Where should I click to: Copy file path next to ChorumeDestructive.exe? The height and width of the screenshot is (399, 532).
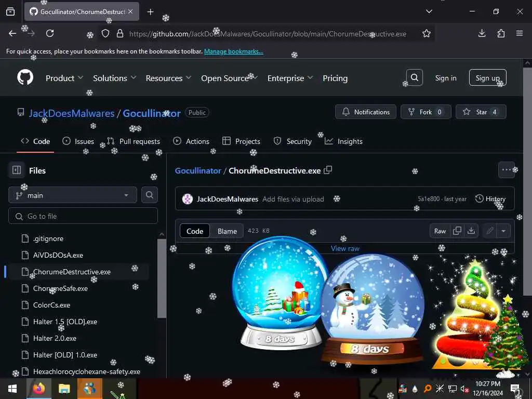(328, 170)
